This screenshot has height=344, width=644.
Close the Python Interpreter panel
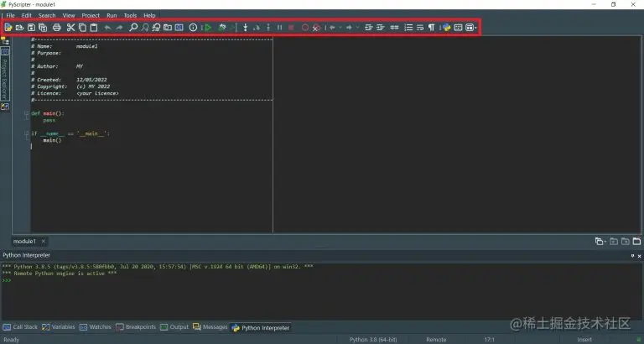639,256
